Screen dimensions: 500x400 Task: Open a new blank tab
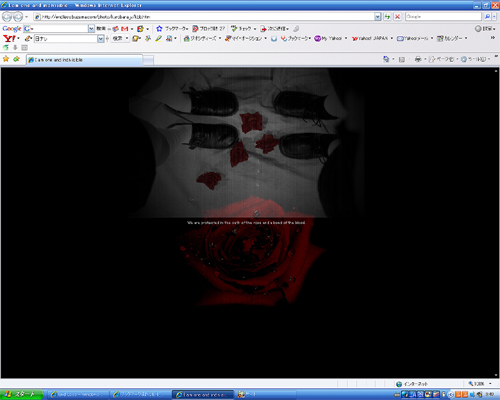click(x=148, y=60)
